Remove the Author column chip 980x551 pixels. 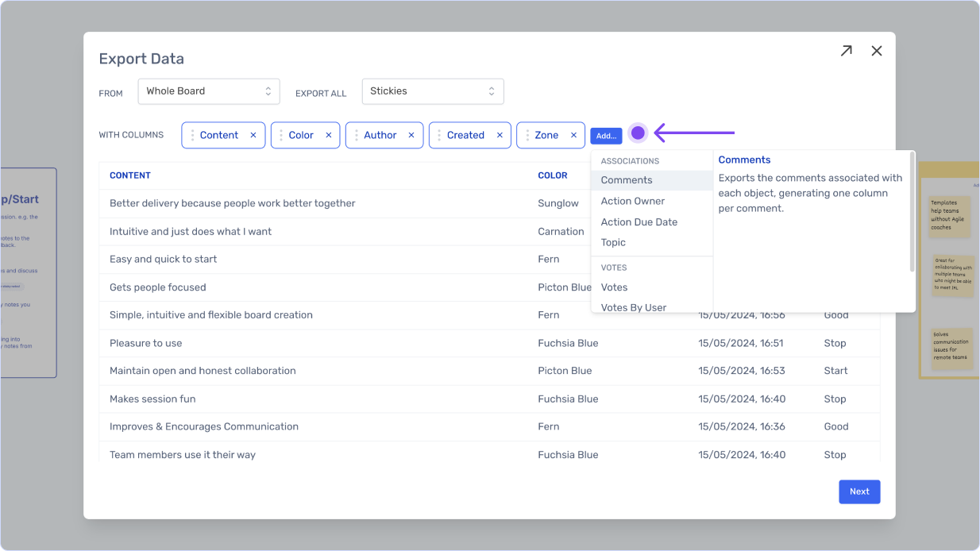pyautogui.click(x=411, y=135)
